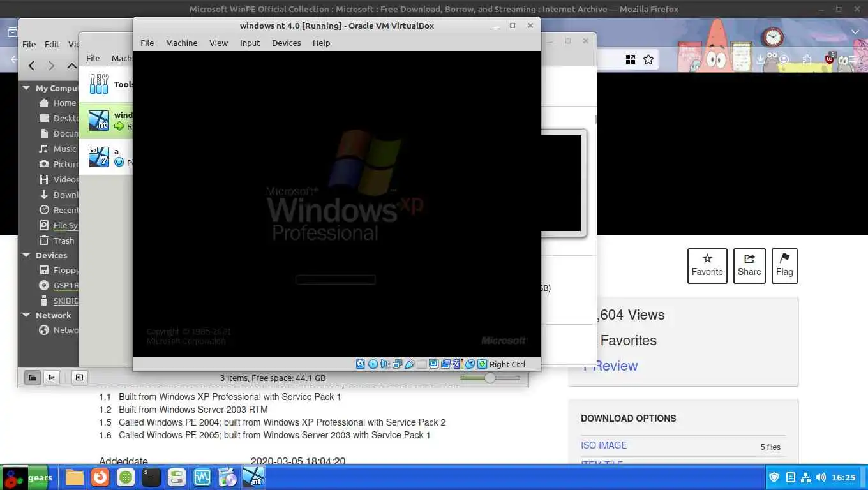Adjust the file manager zoom slider
The height and width of the screenshot is (490, 868).
coord(490,378)
